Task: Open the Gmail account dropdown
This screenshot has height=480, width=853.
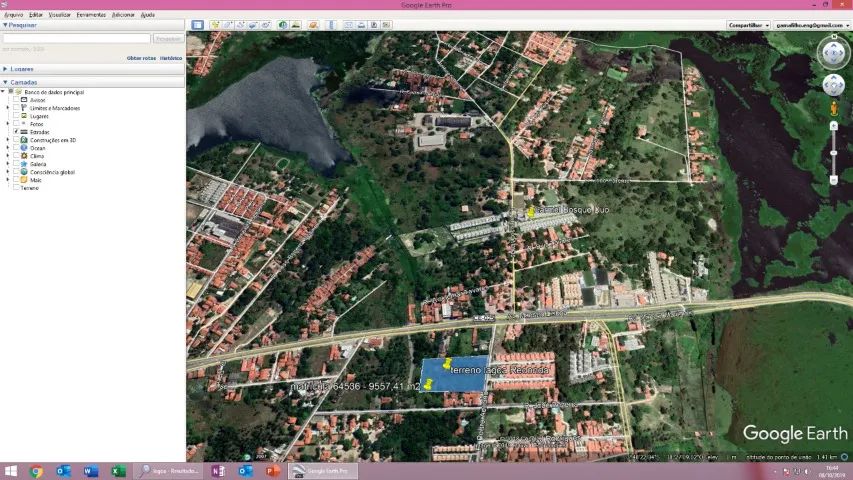Action: coord(812,25)
